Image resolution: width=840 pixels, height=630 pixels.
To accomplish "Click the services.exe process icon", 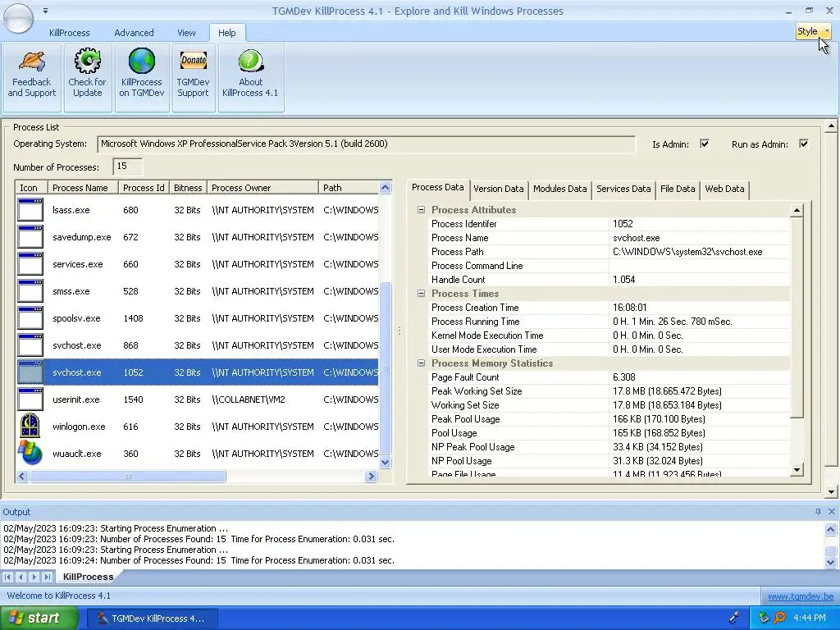I will pos(30,263).
